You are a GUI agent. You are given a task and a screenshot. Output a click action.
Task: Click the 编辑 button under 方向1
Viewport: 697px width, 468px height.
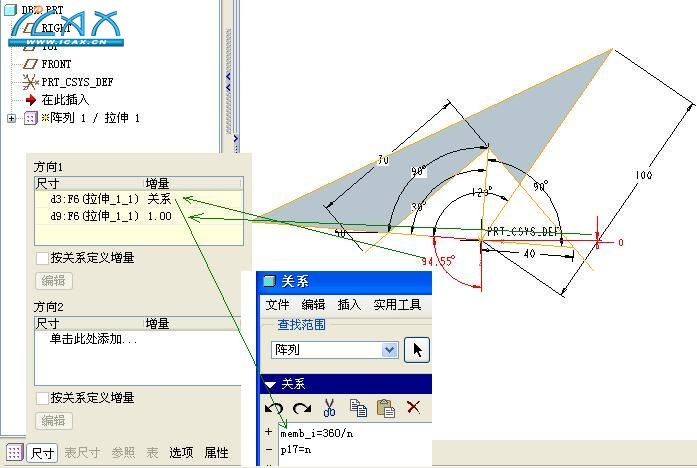coord(53,281)
